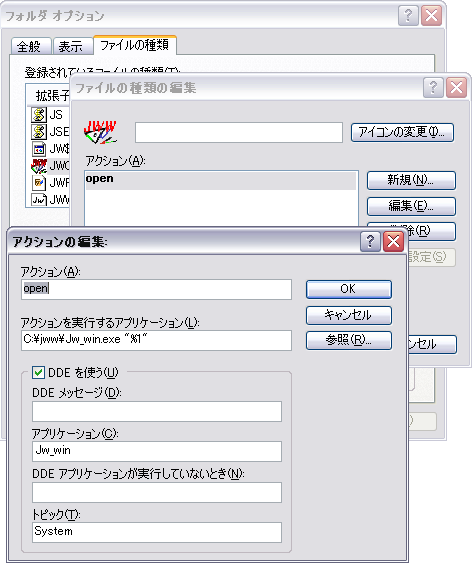474x564 pixels.
Task: Open the 参照(R)... browse button
Action: point(348,340)
